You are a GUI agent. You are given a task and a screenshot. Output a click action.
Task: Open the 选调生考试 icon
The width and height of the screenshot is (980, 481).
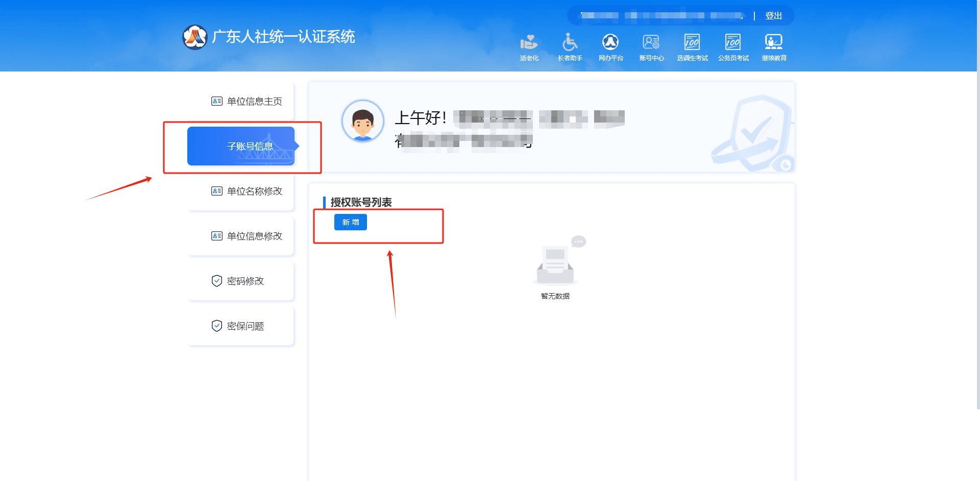pos(692,42)
